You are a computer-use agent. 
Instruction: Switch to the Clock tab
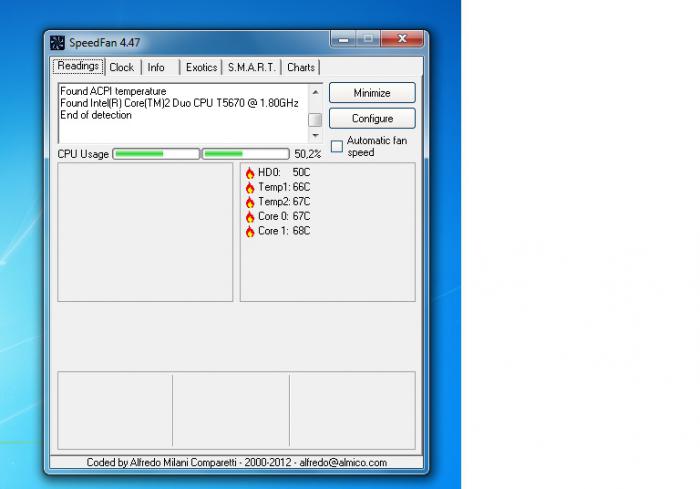pos(121,68)
